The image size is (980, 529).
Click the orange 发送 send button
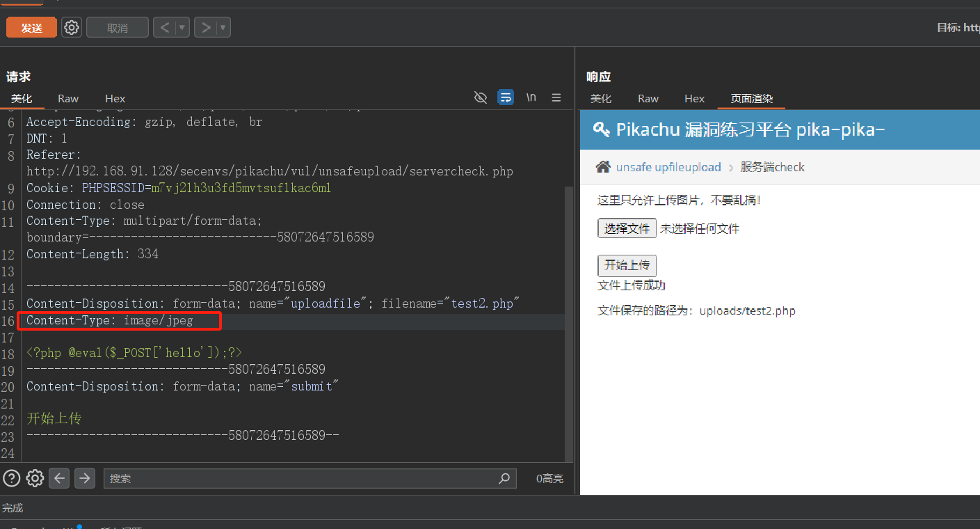(x=31, y=28)
